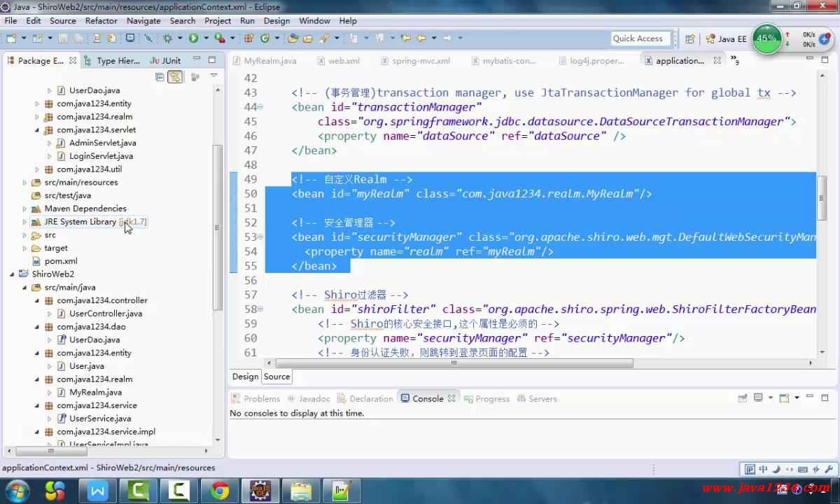Collapse fold marker at line 44

click(x=260, y=107)
